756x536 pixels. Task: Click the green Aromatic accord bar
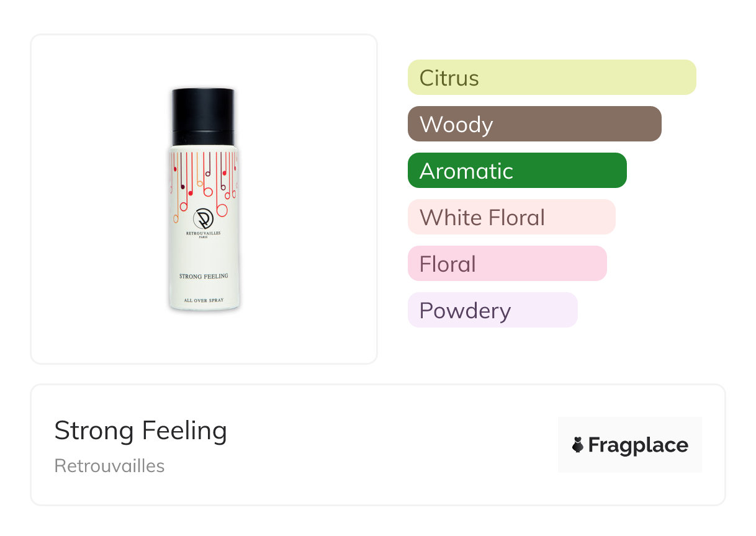pyautogui.click(x=516, y=171)
